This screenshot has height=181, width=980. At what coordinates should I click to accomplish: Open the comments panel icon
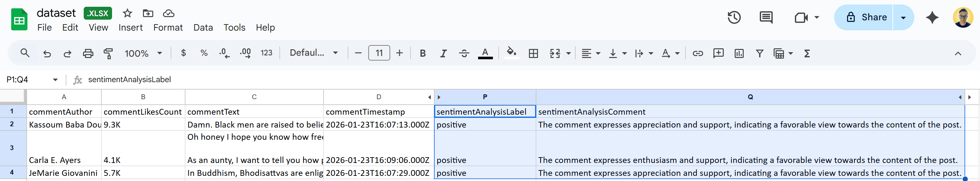click(766, 17)
